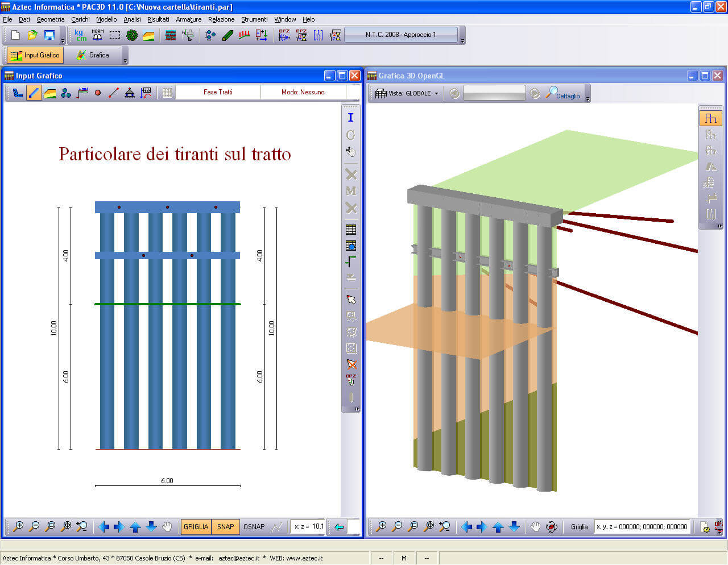
Task: Toggle the SNAP button
Action: point(225,527)
